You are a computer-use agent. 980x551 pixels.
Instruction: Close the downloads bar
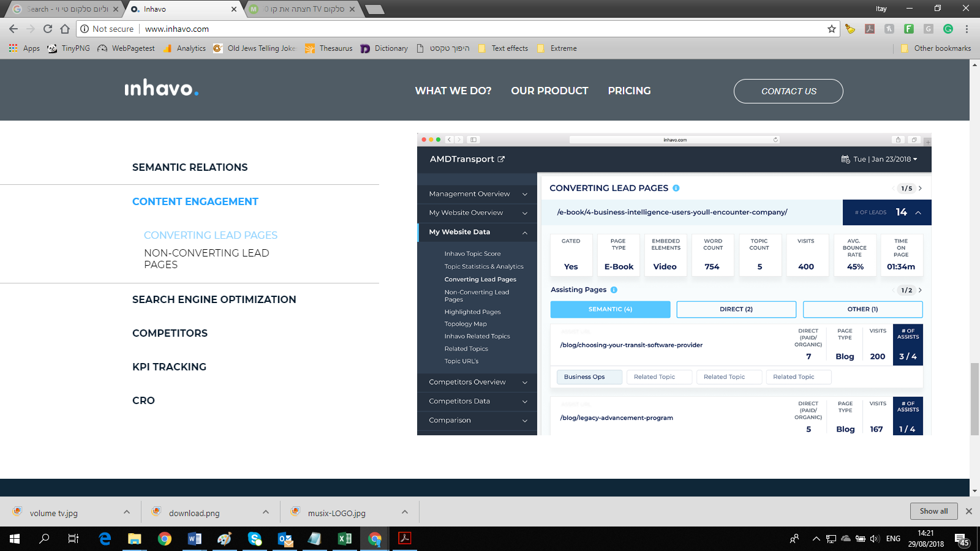[969, 511]
